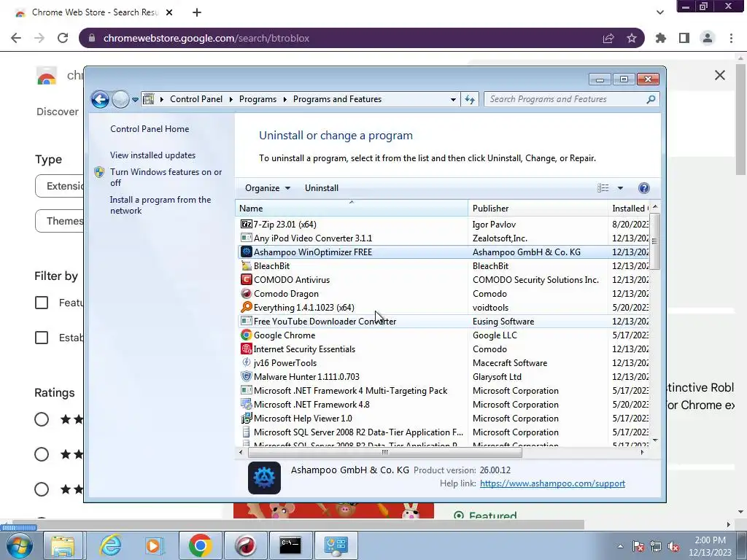Screen dimensions: 747x560
Task: Show hidden tray icons arrow
Action: 620,546
